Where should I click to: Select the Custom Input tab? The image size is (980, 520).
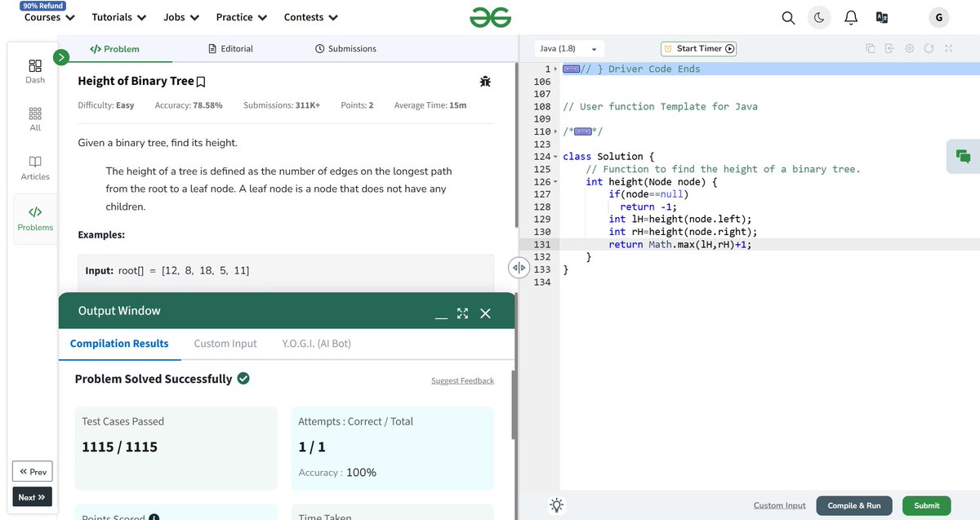[225, 344]
